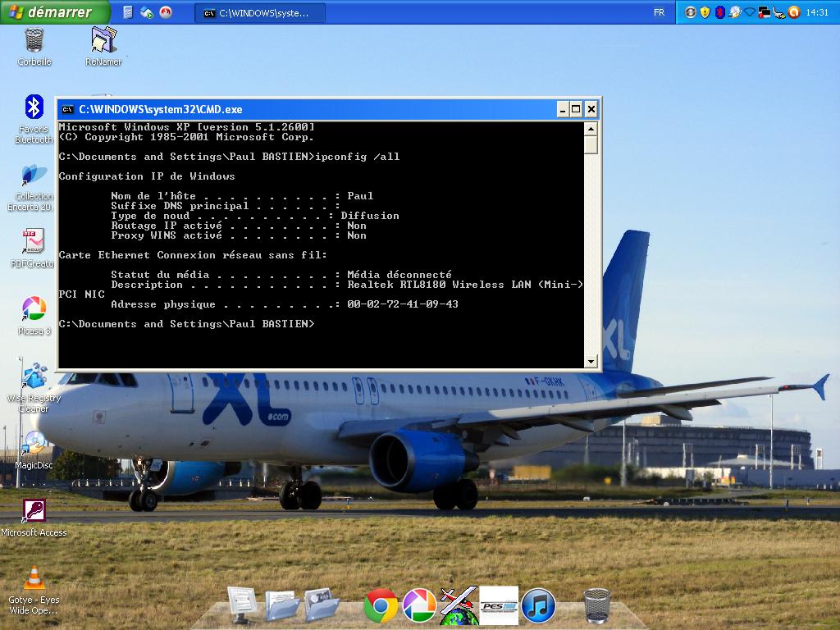This screenshot has height=630, width=840.
Task: Click the CMD scrollbar down arrow
Action: click(591, 361)
